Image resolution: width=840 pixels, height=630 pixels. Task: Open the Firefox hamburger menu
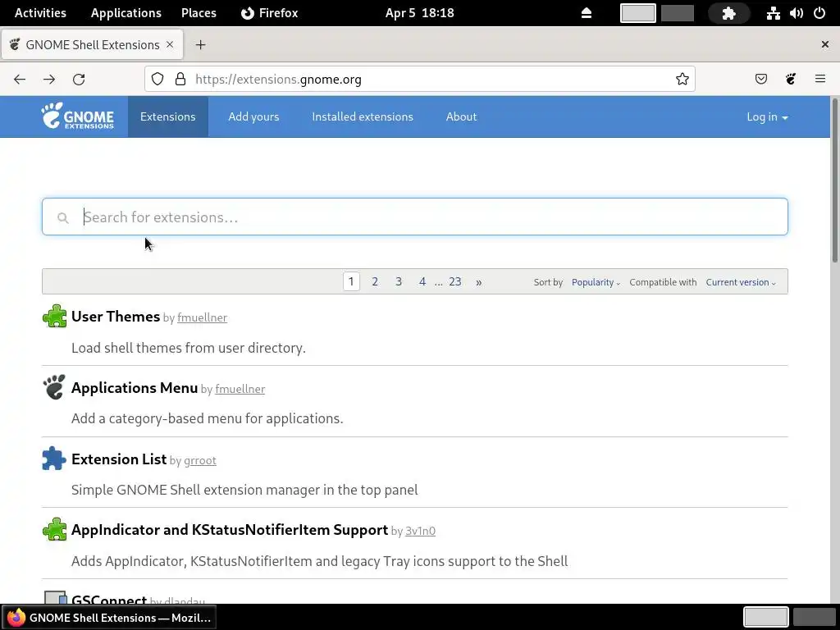tap(820, 80)
